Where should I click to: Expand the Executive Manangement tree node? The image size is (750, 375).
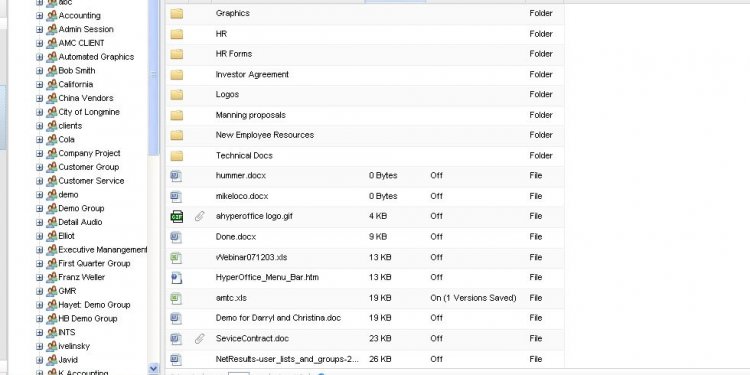39,250
